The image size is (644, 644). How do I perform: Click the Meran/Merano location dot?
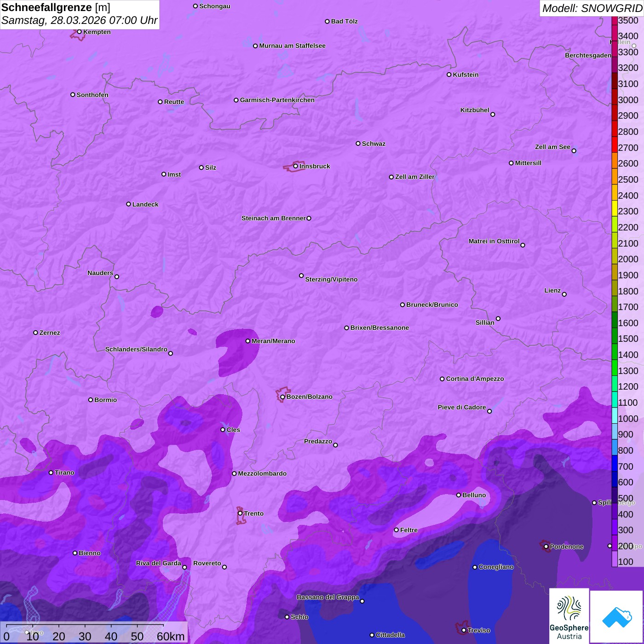248,341
